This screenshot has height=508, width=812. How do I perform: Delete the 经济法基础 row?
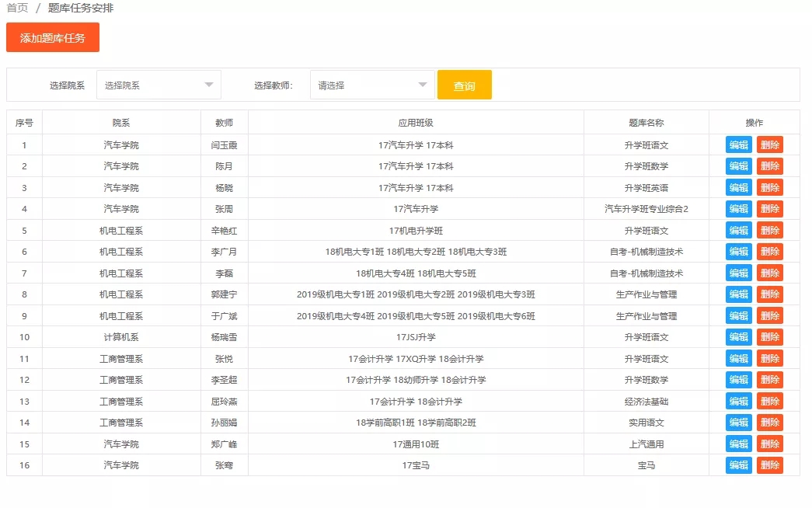coord(769,402)
